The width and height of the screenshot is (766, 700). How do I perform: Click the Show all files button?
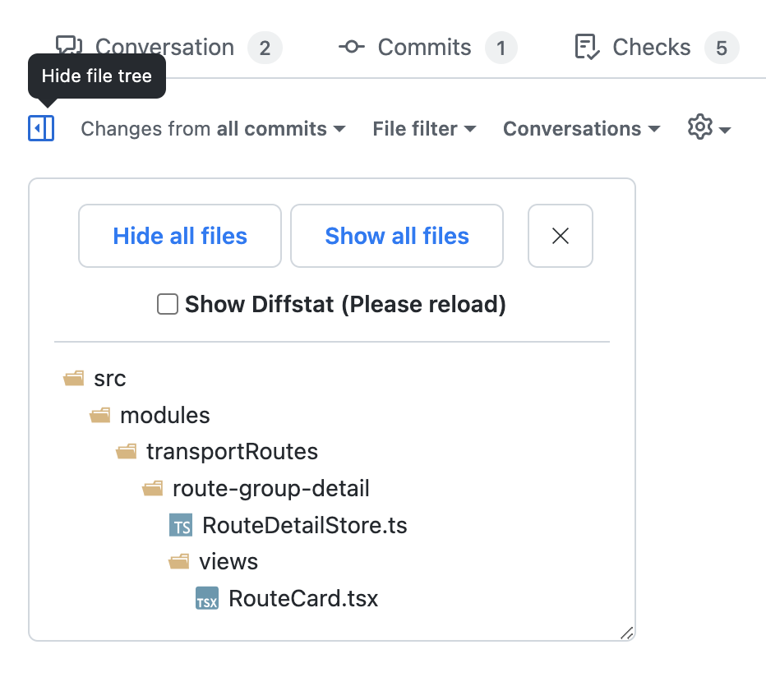[397, 236]
